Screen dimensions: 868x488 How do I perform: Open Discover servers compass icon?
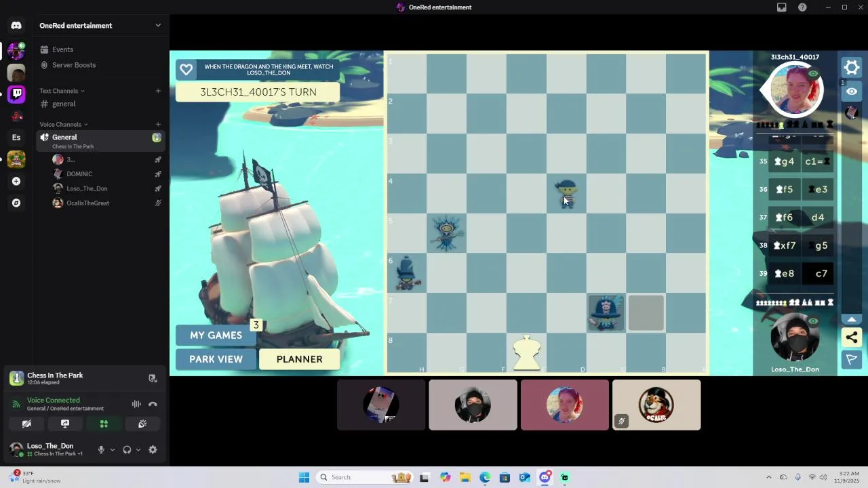(16, 203)
